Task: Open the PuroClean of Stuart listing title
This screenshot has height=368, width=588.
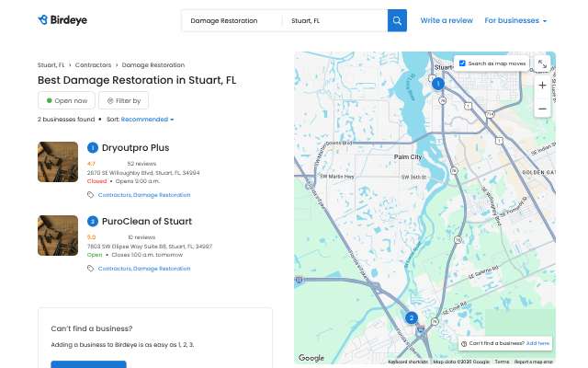Action: click(x=147, y=222)
